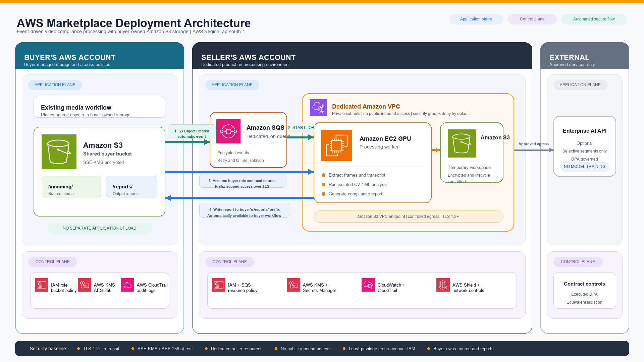Click the green Amazon S3 temporary workspace icon

tap(462, 143)
